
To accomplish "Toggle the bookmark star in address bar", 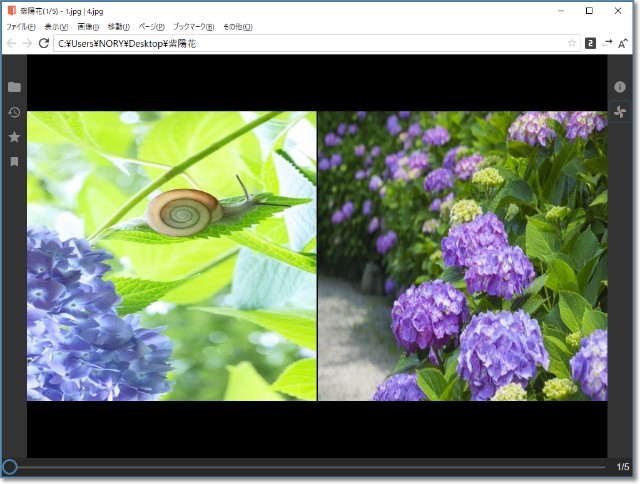I will coord(572,44).
